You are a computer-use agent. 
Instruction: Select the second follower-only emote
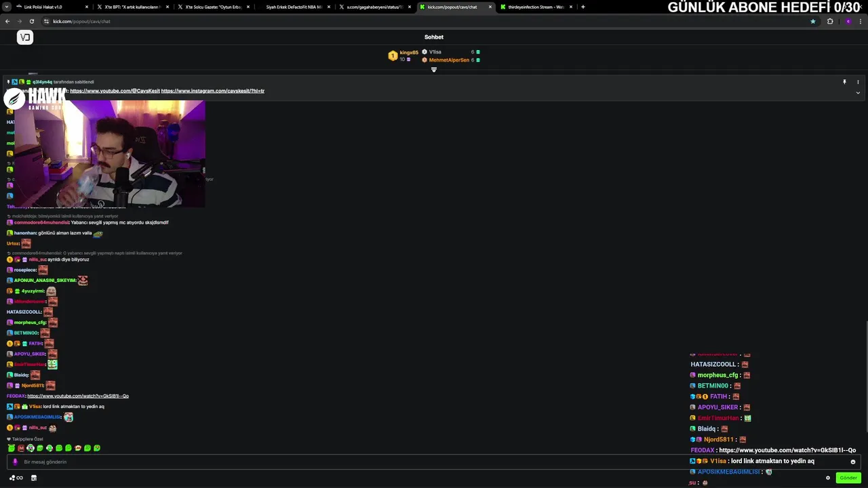tap(21, 448)
